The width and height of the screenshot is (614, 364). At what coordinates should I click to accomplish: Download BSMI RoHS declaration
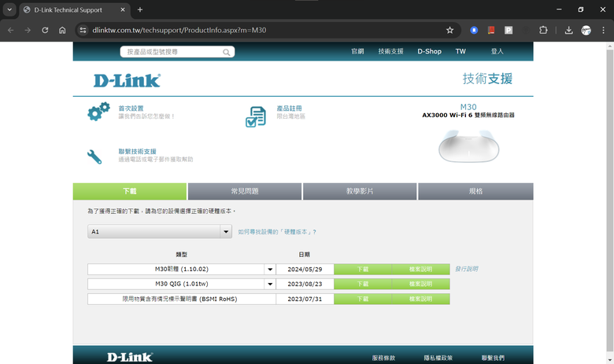[363, 299]
